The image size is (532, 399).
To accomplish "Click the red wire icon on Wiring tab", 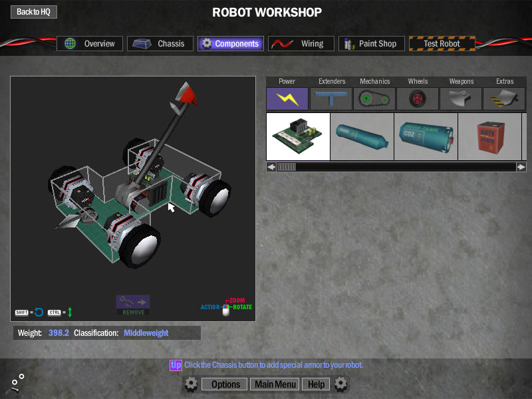I will click(x=282, y=44).
